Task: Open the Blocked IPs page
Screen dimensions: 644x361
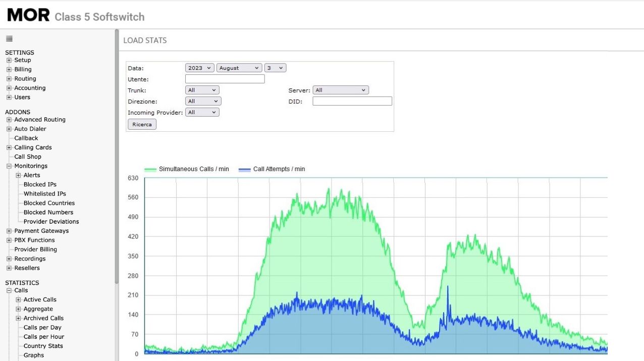Action: coord(39,184)
